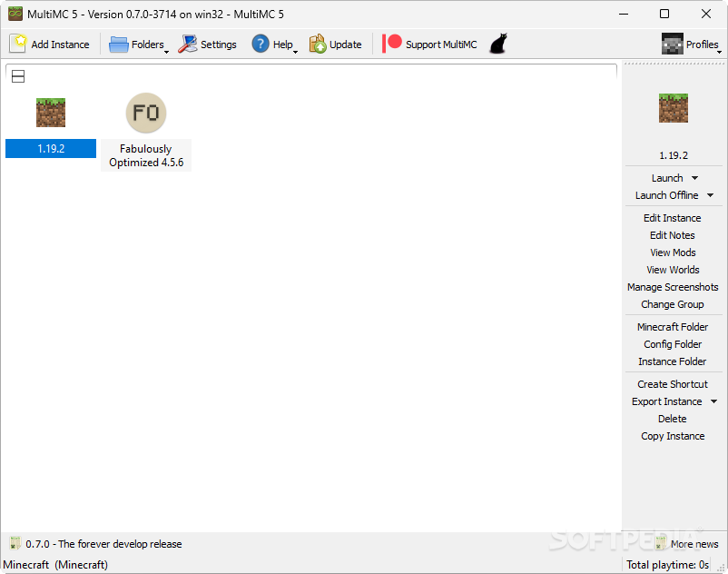The image size is (728, 574).
Task: Expand the Launch dropdown arrow
Action: coord(694,178)
